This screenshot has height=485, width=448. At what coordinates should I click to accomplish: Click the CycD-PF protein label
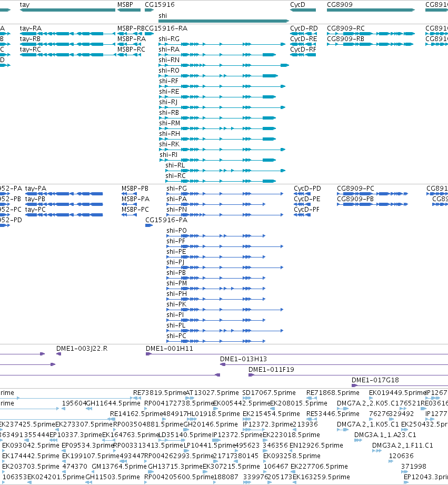[307, 210]
